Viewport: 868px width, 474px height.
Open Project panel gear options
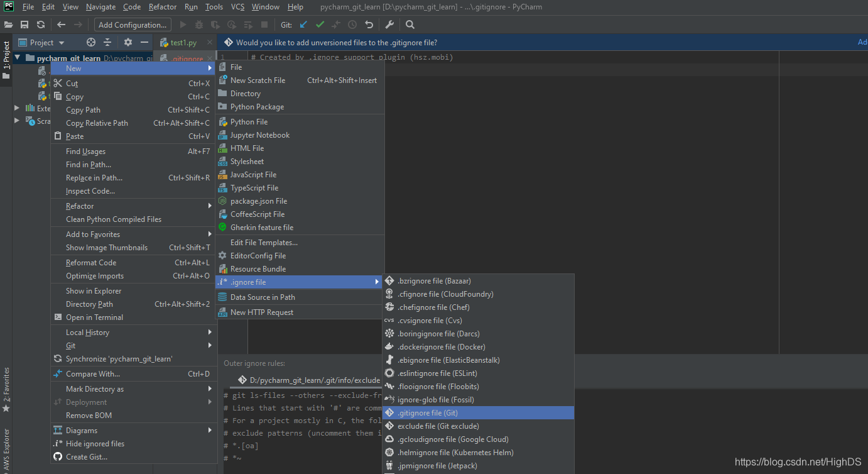(x=128, y=42)
